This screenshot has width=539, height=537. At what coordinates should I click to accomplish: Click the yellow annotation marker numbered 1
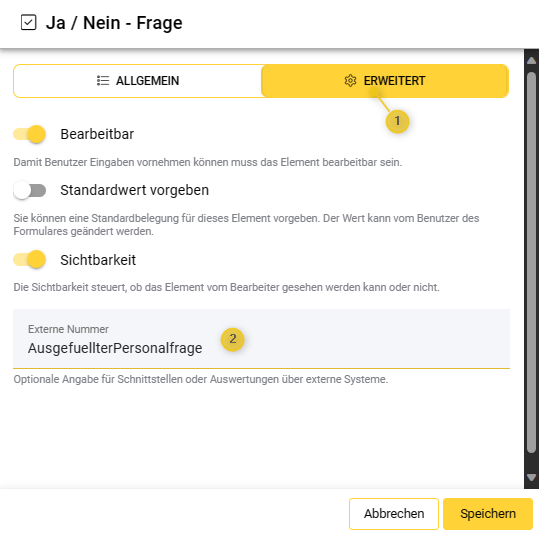point(397,121)
